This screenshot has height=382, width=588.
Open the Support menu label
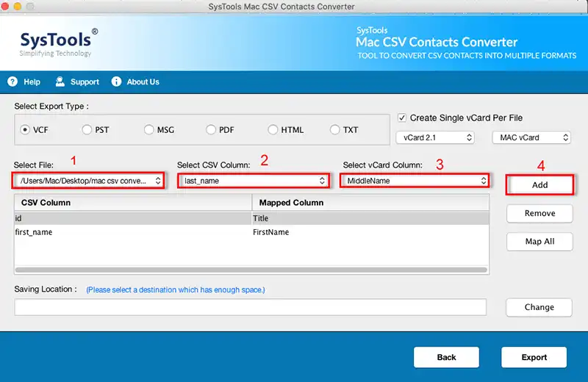point(85,82)
